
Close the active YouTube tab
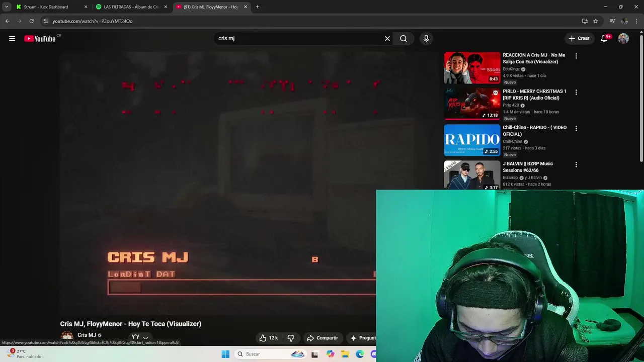click(x=246, y=7)
